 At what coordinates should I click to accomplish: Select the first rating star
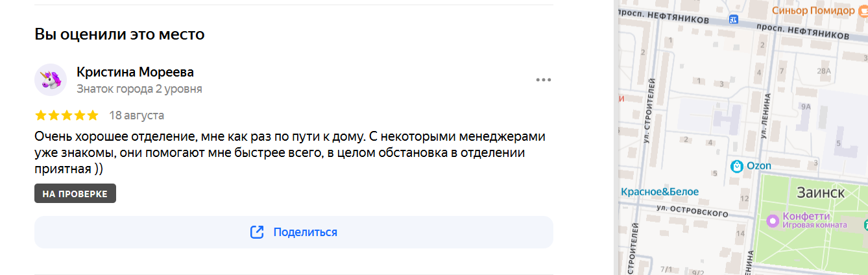pyautogui.click(x=41, y=115)
